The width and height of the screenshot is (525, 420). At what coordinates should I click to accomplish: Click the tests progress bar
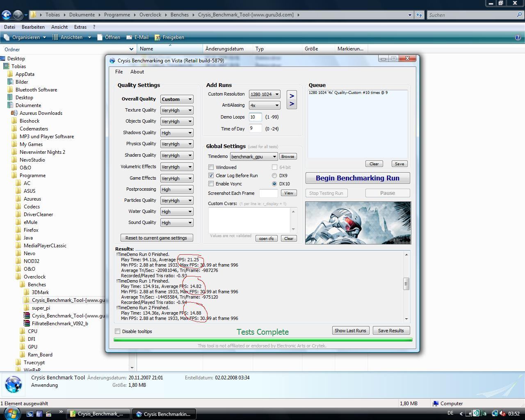[x=263, y=340]
